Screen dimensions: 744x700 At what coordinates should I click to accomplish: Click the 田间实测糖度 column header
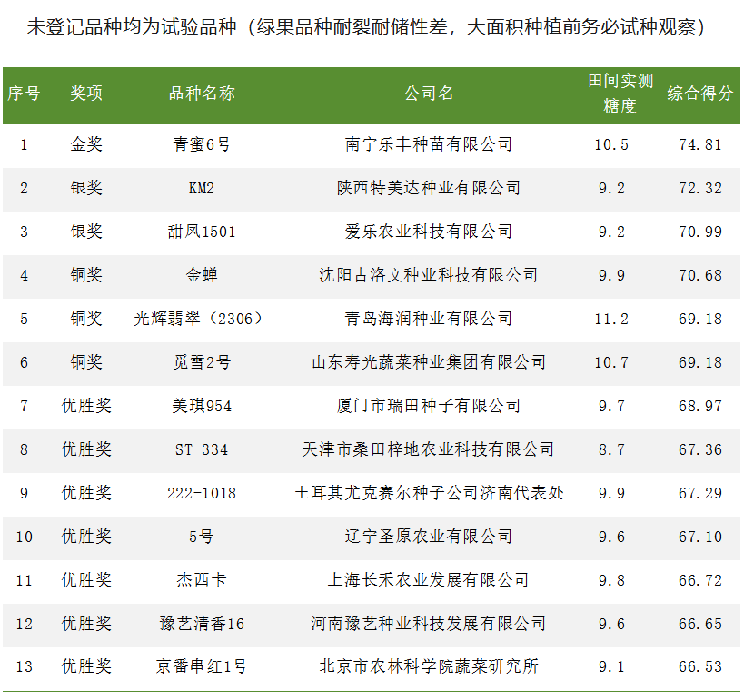(620, 94)
